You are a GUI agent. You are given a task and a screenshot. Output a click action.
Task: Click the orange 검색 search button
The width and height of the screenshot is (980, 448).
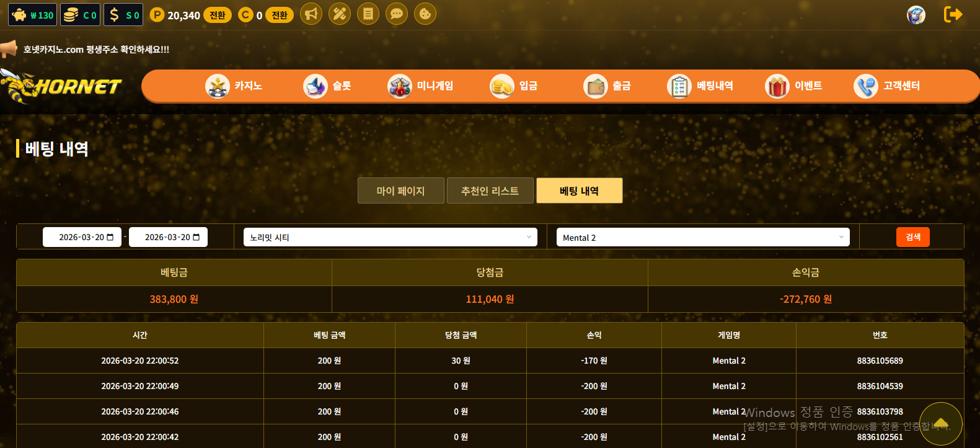912,237
